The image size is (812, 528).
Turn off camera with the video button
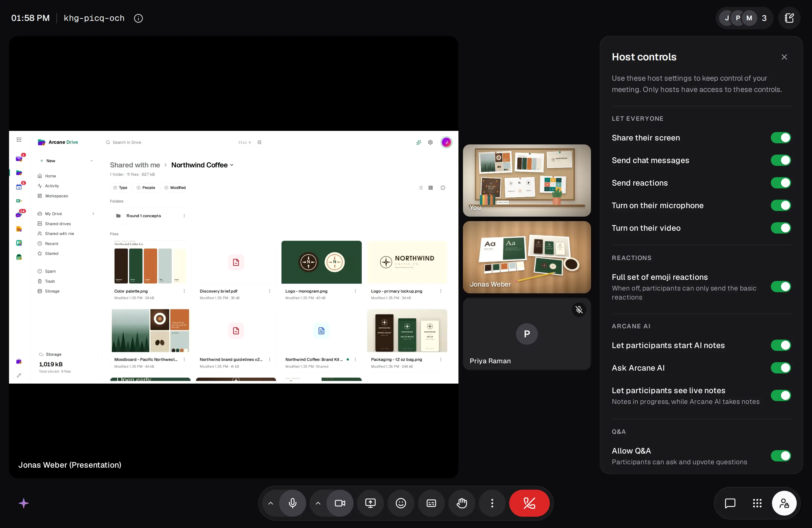[x=340, y=503]
